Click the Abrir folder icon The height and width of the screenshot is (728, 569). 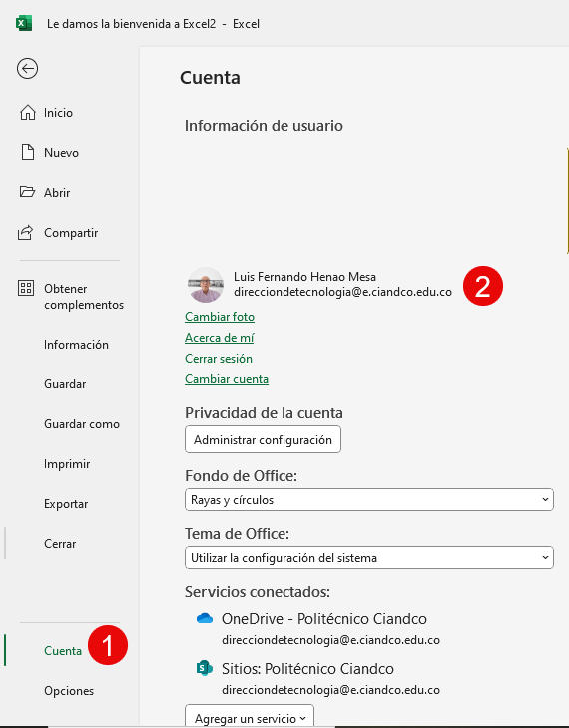click(x=27, y=192)
